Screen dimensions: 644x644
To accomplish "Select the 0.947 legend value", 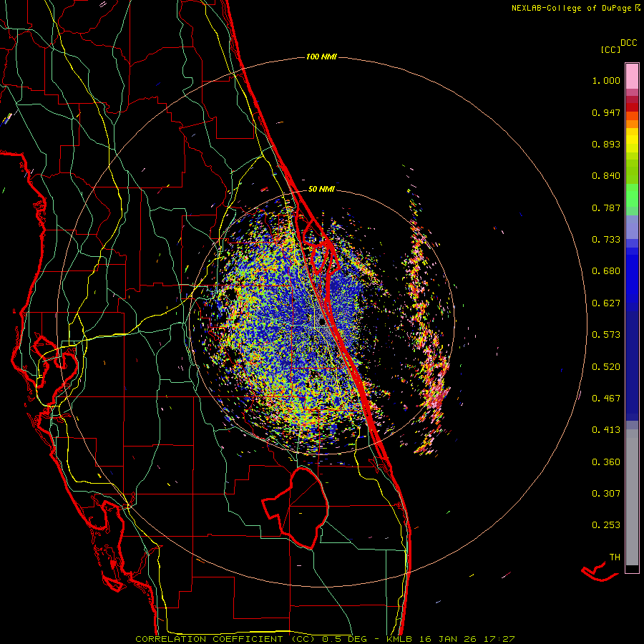I will click(606, 112).
